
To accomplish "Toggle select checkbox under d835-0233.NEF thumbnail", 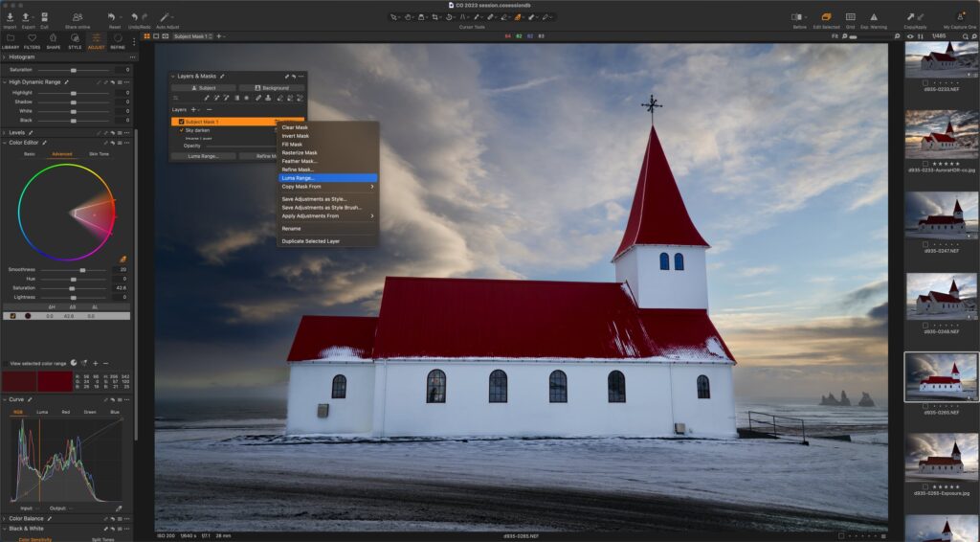I will tap(925, 82).
